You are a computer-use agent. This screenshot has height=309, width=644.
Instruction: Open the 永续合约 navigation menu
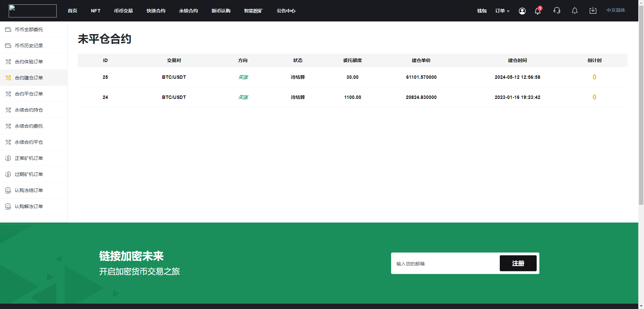point(188,11)
